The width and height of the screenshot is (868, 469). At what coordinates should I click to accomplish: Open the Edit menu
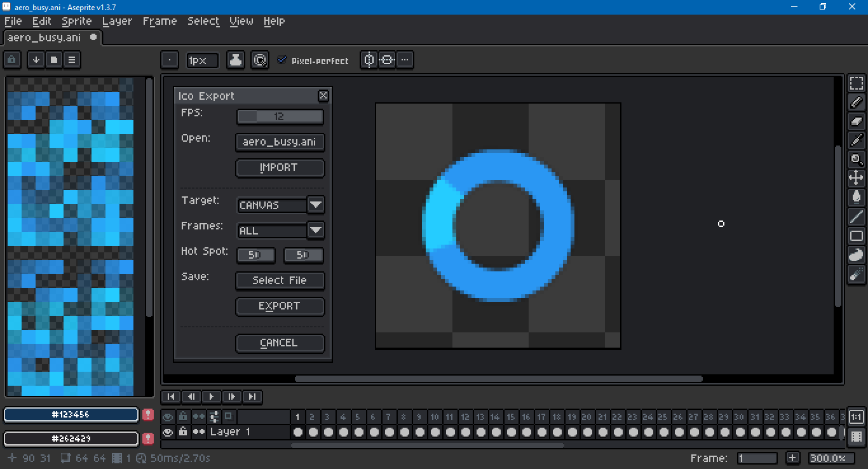pyautogui.click(x=42, y=21)
